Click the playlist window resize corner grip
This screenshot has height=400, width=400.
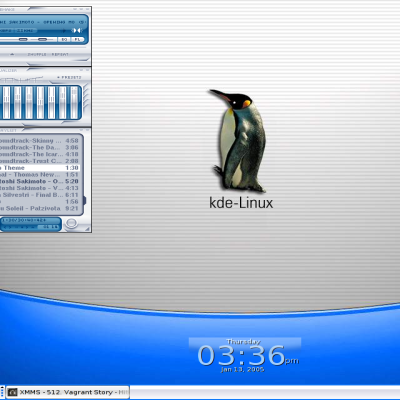click(88, 228)
